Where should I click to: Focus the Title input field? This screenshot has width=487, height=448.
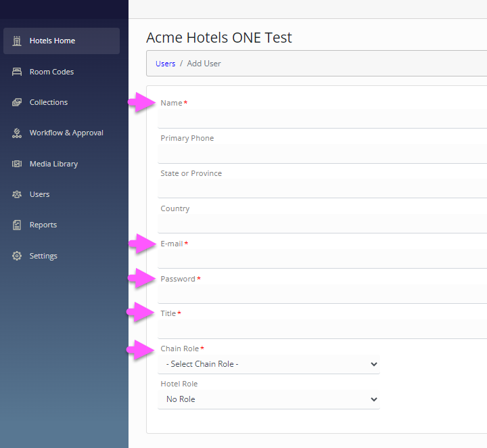pyautogui.click(x=322, y=329)
